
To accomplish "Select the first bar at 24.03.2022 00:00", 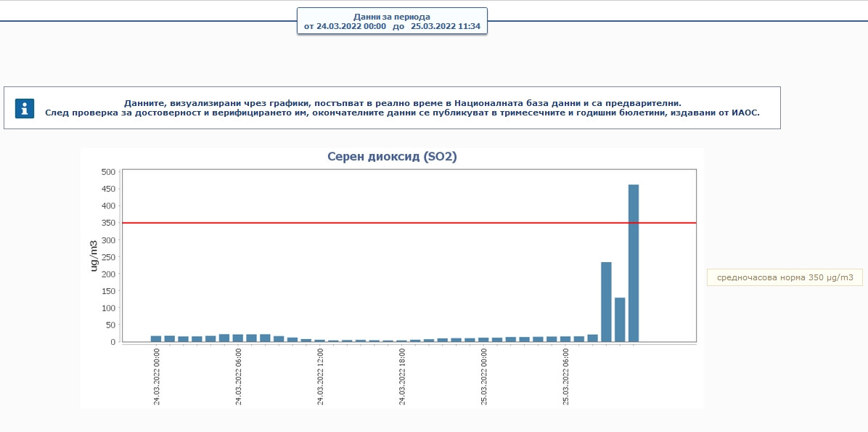I will pyautogui.click(x=156, y=338).
